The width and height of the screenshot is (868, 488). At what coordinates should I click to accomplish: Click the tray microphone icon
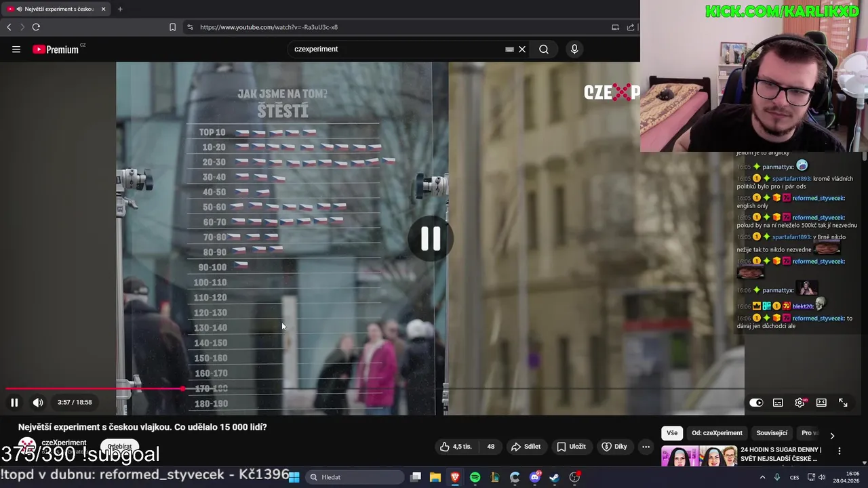777,477
